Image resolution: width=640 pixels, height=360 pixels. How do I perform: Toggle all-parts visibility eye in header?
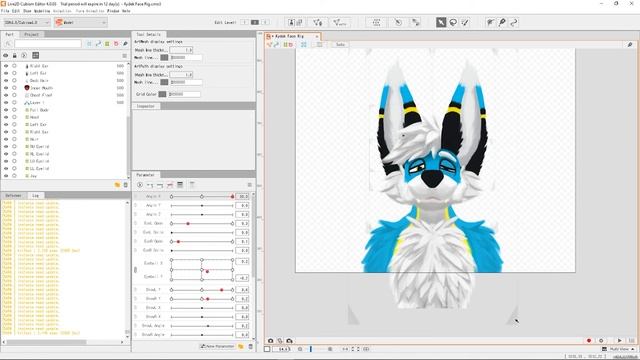[6, 56]
